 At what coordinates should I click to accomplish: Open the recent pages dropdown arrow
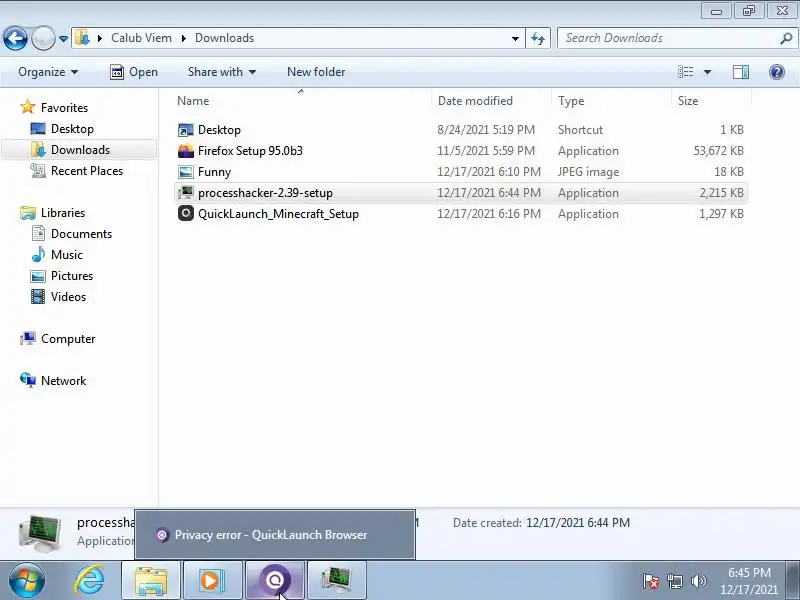coord(63,39)
